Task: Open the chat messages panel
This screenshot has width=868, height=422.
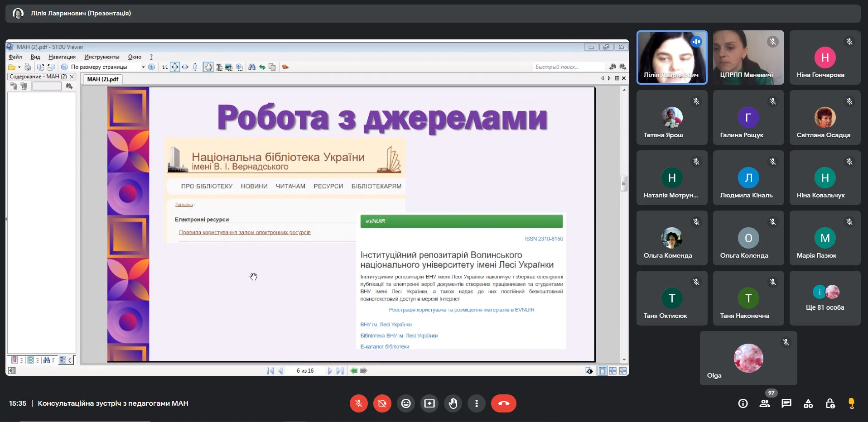Action: 786,403
